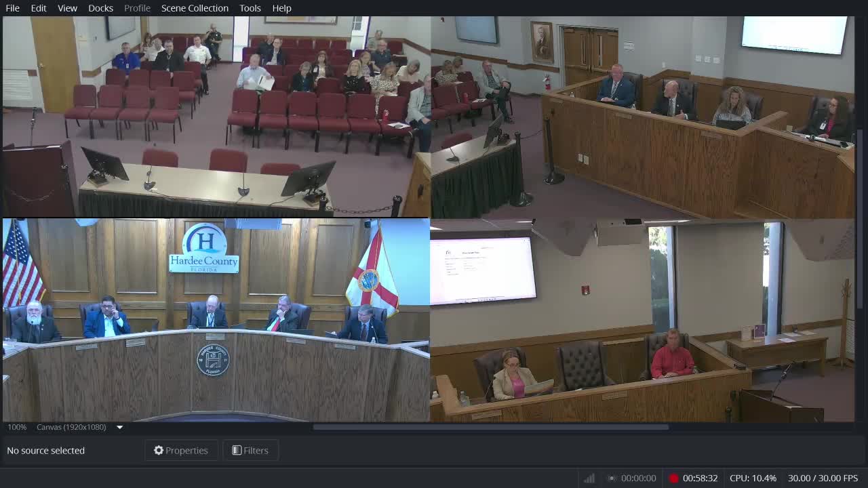Open the File menu
The width and height of the screenshot is (868, 488).
tap(12, 8)
